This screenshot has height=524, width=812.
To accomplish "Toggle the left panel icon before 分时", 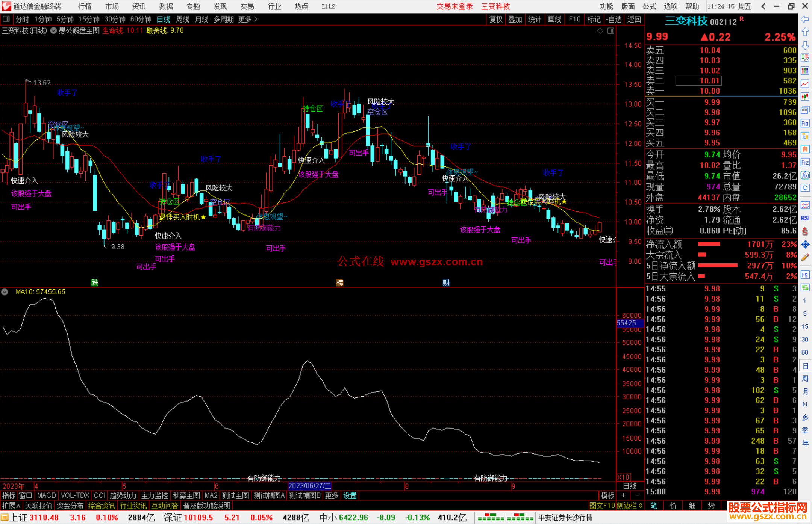I will [x=6, y=19].
